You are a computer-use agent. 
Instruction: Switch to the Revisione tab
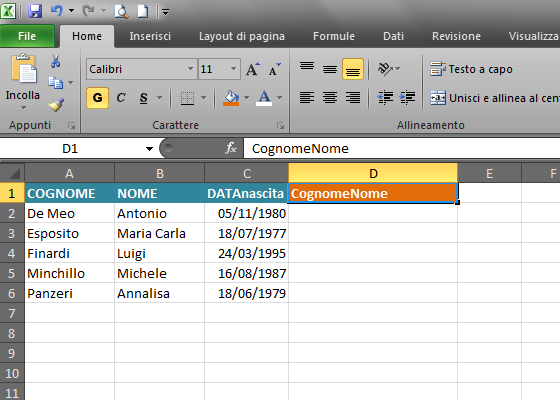click(x=456, y=36)
